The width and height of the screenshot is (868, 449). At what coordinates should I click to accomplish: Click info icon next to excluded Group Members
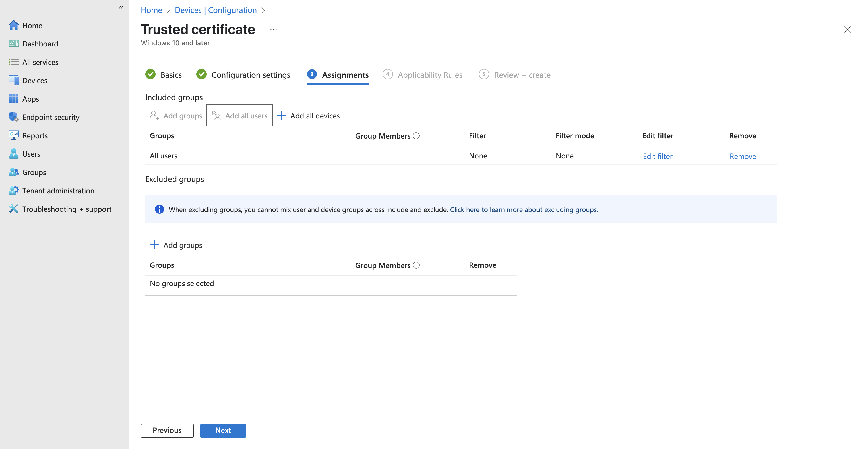[416, 265]
